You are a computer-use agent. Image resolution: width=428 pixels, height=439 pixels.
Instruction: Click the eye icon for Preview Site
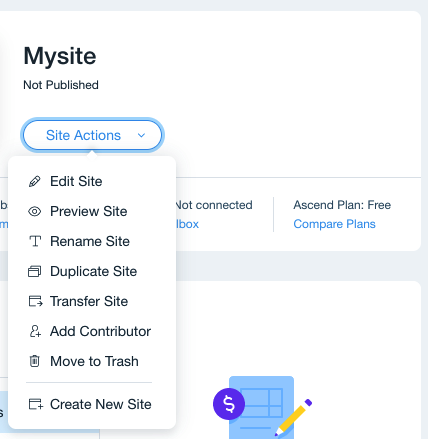35,211
